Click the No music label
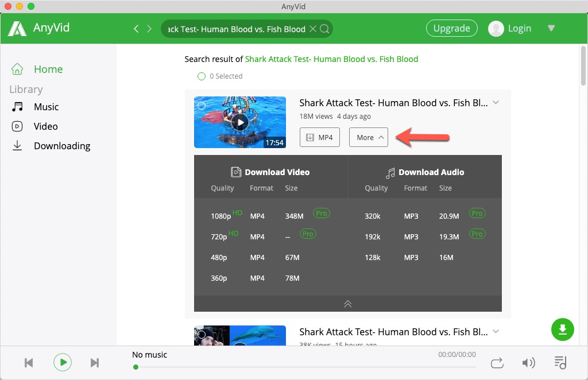The width and height of the screenshot is (588, 380). pyautogui.click(x=149, y=355)
